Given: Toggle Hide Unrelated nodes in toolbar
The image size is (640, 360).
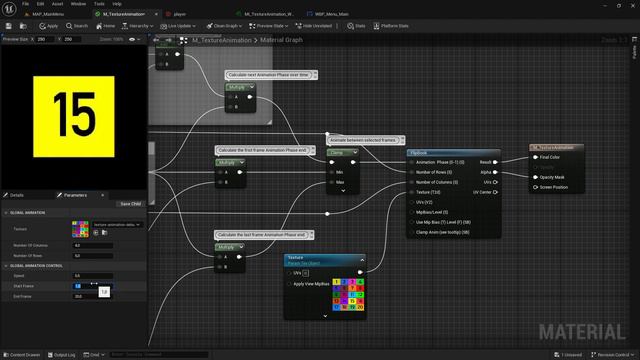Looking at the screenshot, I should point(313,26).
